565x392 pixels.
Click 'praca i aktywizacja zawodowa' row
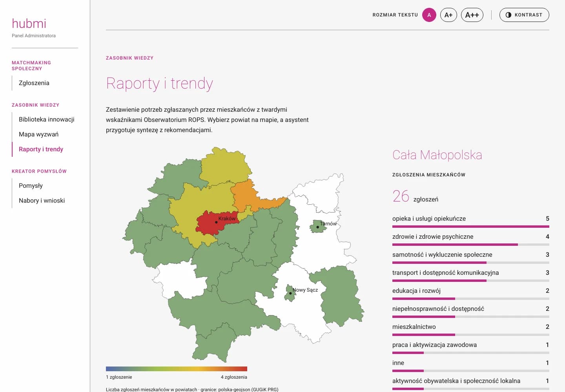click(471, 347)
